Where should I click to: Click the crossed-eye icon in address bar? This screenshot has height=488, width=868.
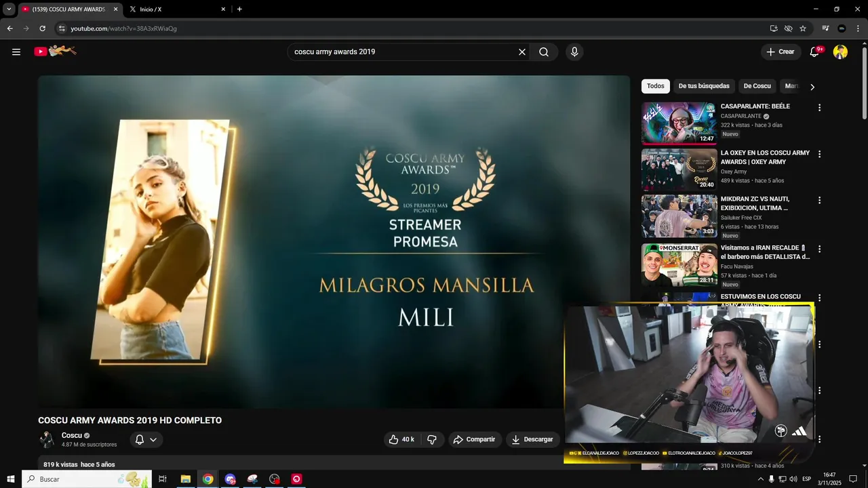coord(788,28)
